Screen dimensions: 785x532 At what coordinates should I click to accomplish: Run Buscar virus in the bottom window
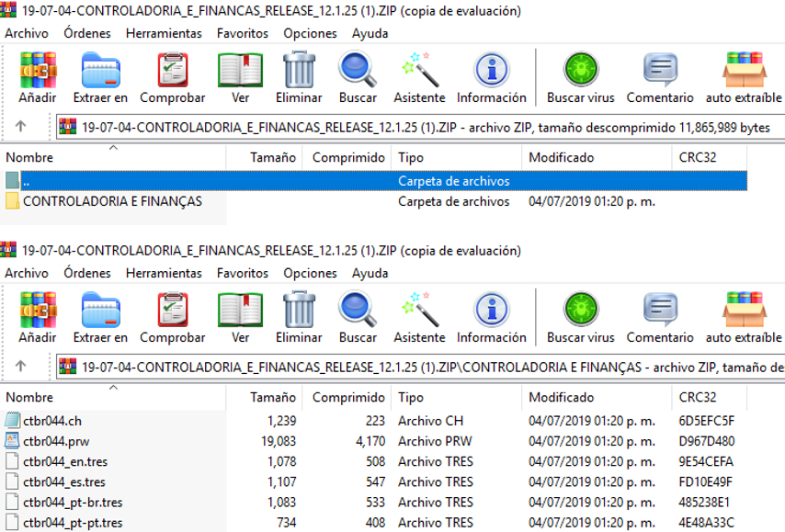point(581,310)
